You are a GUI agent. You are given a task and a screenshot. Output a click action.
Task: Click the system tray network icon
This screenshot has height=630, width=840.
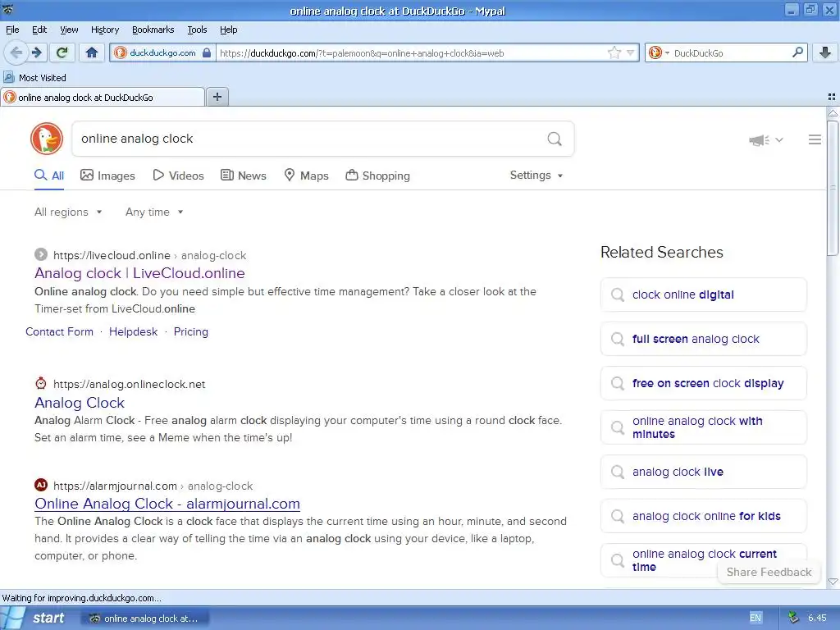(793, 618)
